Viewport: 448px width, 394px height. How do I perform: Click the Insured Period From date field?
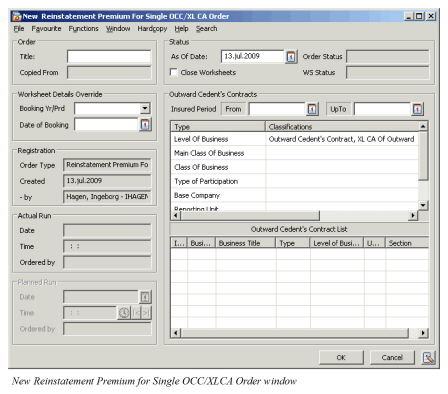(277, 109)
